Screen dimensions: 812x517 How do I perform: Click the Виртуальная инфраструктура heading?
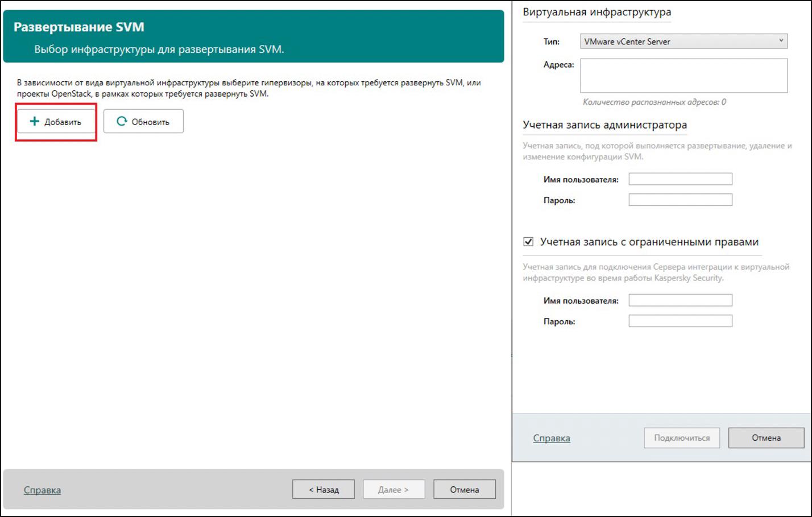coord(597,12)
